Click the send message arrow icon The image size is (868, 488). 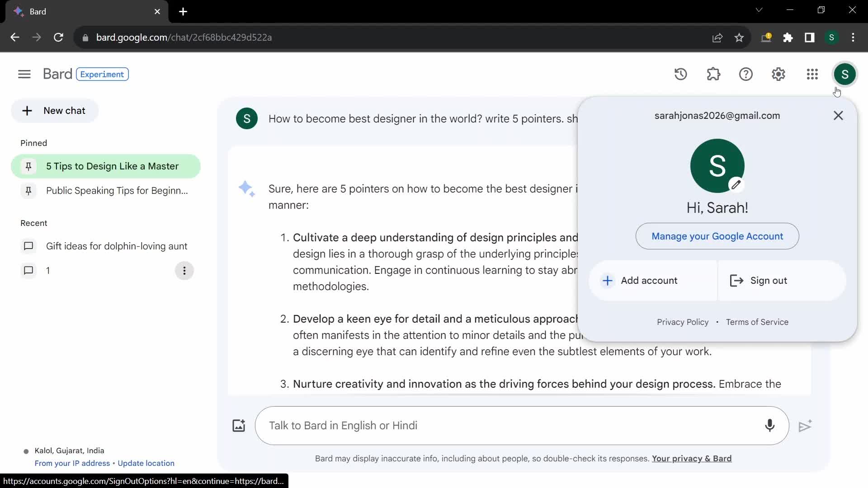[x=805, y=426]
